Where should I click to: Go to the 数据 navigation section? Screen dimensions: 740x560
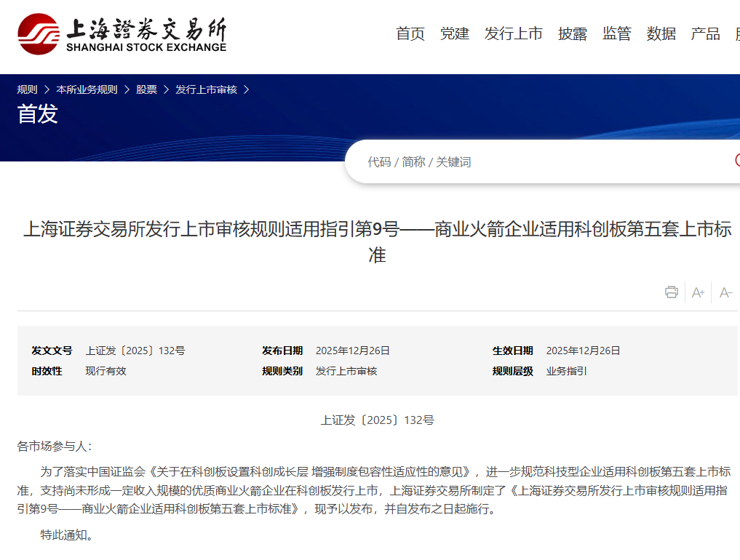pos(661,33)
